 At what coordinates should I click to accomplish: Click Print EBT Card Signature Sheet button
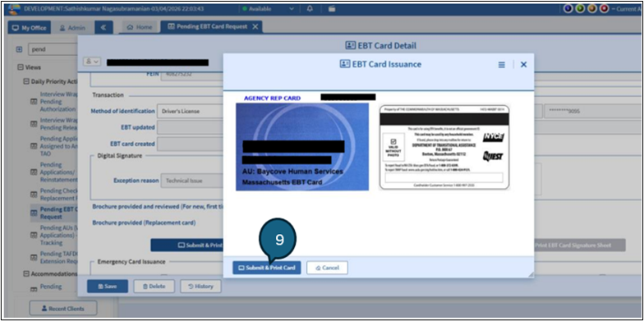(x=580, y=245)
